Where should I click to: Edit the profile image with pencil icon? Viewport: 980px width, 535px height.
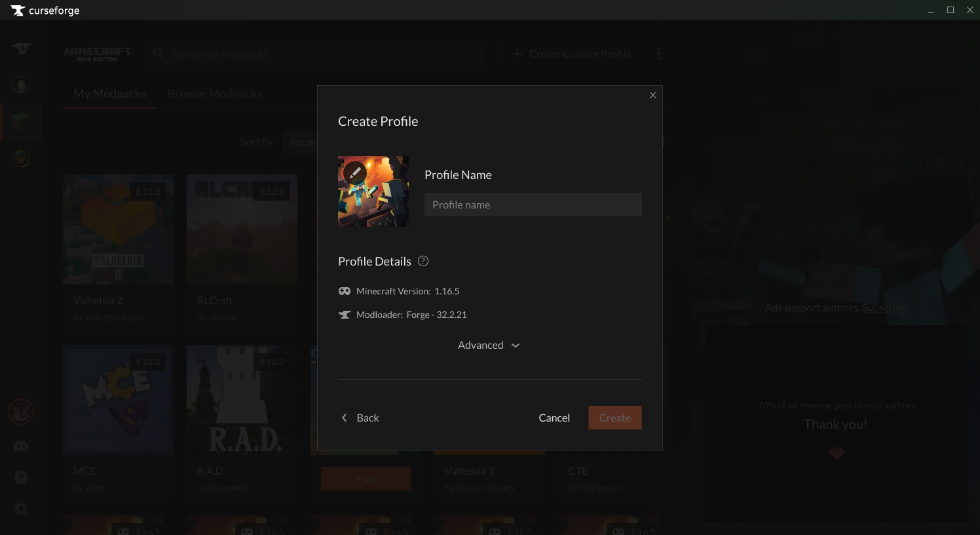click(354, 172)
